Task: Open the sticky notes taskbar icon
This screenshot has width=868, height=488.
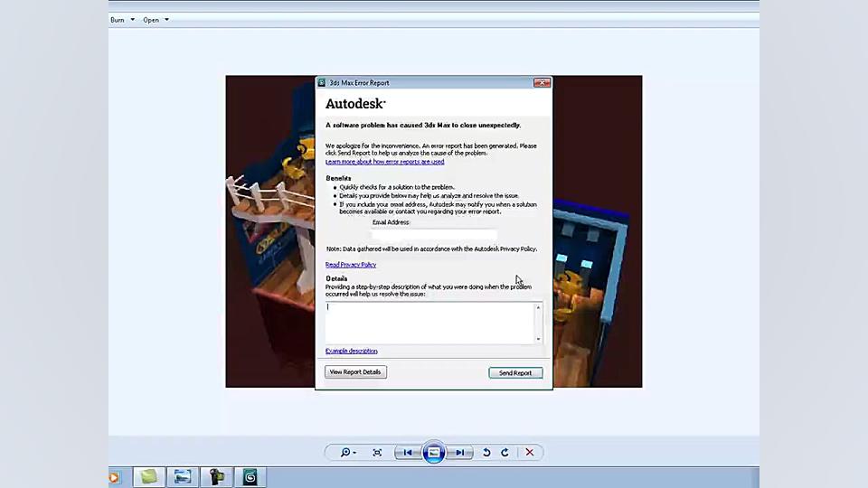Action: pyautogui.click(x=148, y=477)
